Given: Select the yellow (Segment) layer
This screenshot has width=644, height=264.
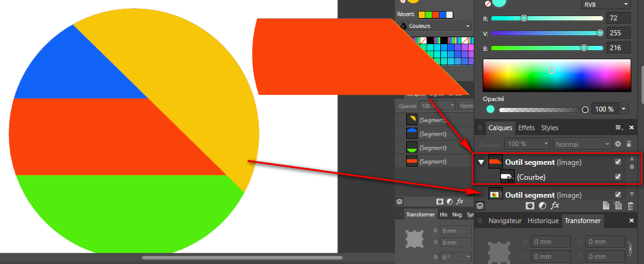Looking at the screenshot, I should [x=435, y=120].
